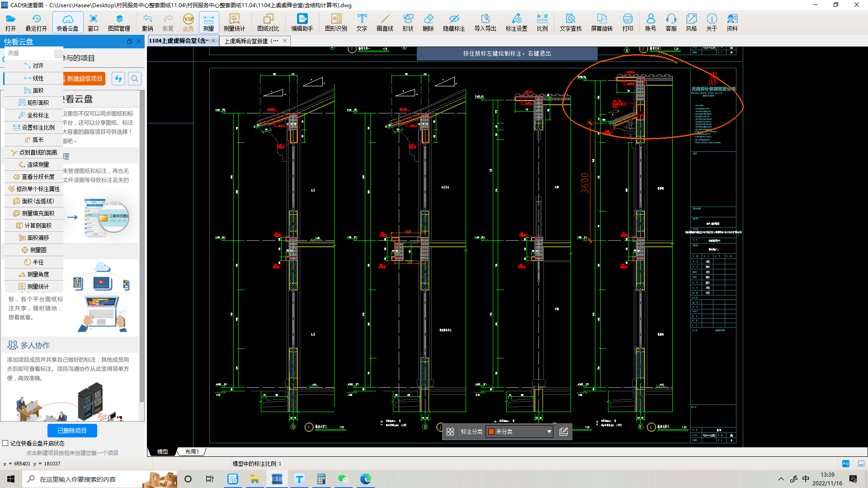Open the taskbar notification center

[853, 479]
